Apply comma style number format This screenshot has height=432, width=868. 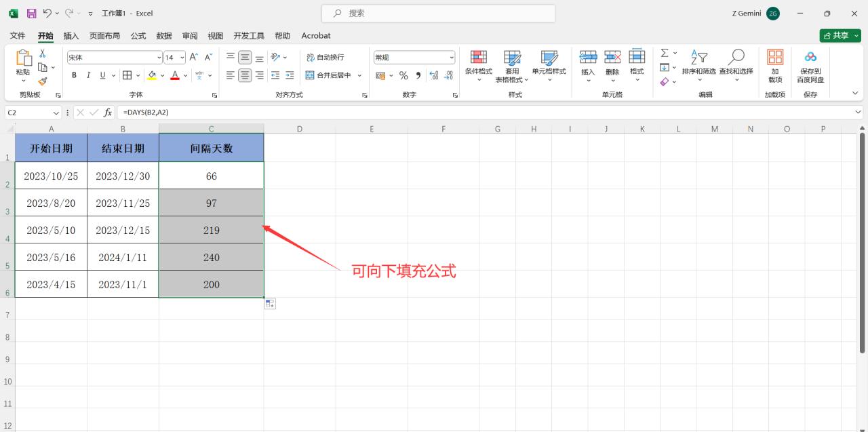tap(418, 75)
